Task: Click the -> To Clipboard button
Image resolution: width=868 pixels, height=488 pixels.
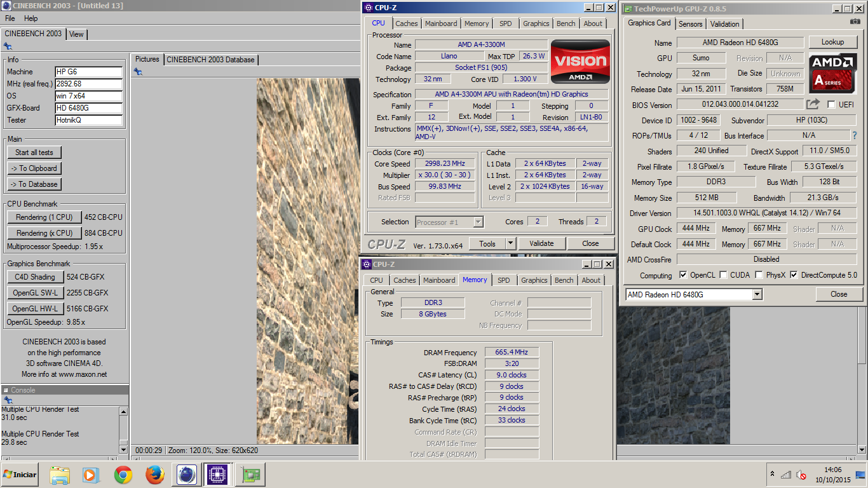Action: (34, 168)
